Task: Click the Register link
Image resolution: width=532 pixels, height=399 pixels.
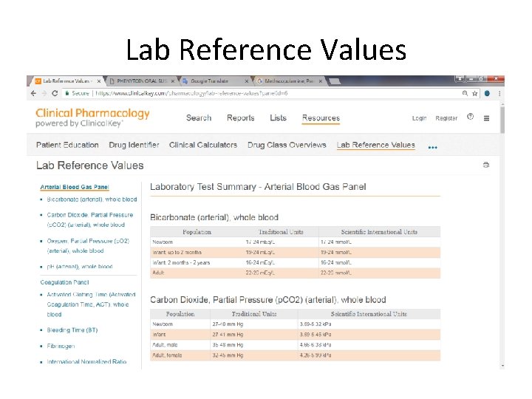Action: (x=446, y=118)
